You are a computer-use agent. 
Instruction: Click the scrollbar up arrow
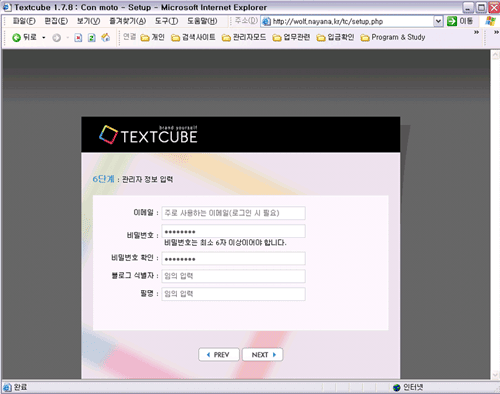(x=496, y=55)
